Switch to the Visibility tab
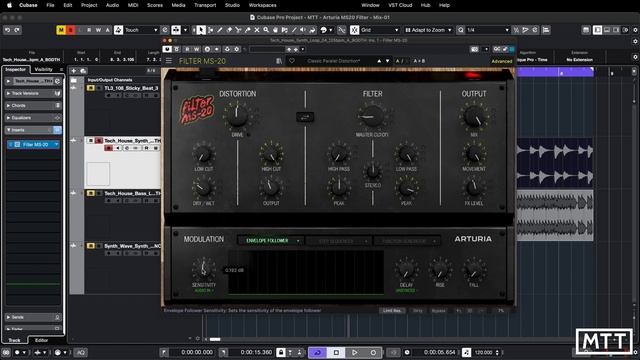Image resolution: width=640 pixels, height=360 pixels. coord(43,70)
